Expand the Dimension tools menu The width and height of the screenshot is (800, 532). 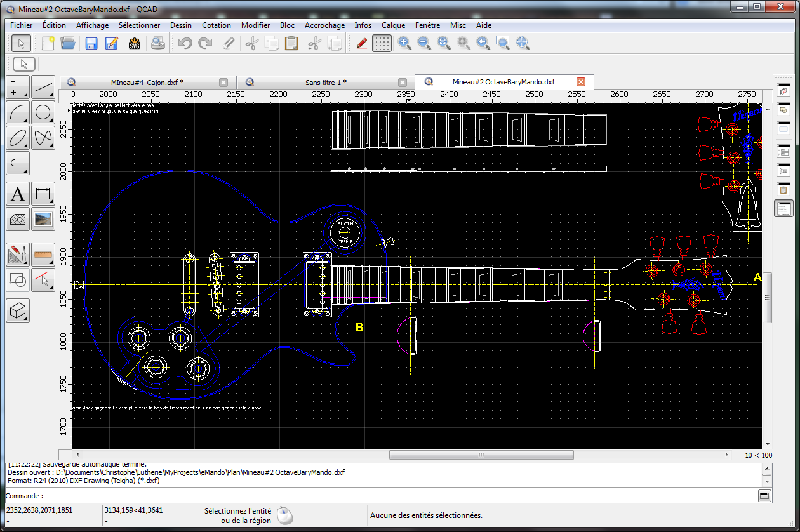tap(43, 194)
